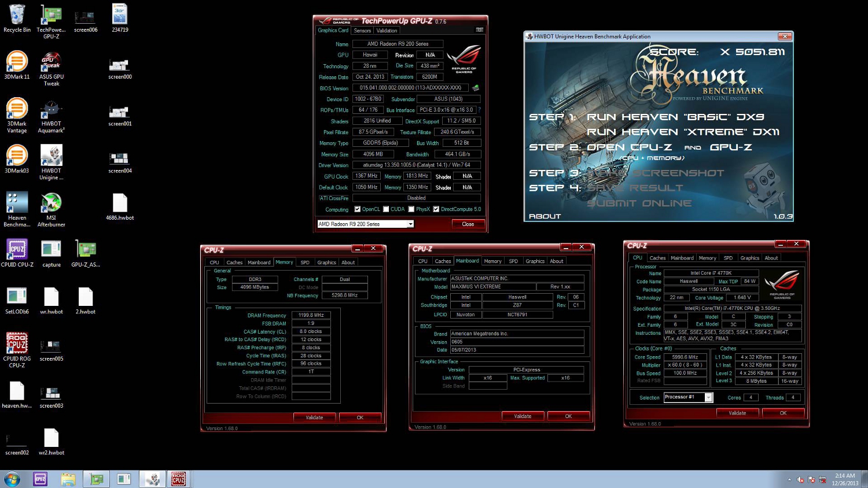The height and width of the screenshot is (488, 868).
Task: Enable the PhysX checkbox in GPU-Z
Action: (x=411, y=209)
